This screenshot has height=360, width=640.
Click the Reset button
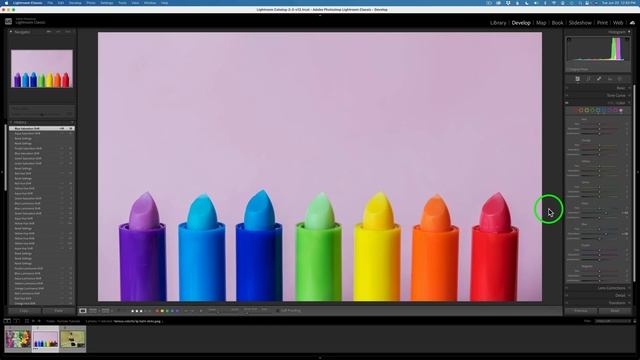tap(615, 311)
